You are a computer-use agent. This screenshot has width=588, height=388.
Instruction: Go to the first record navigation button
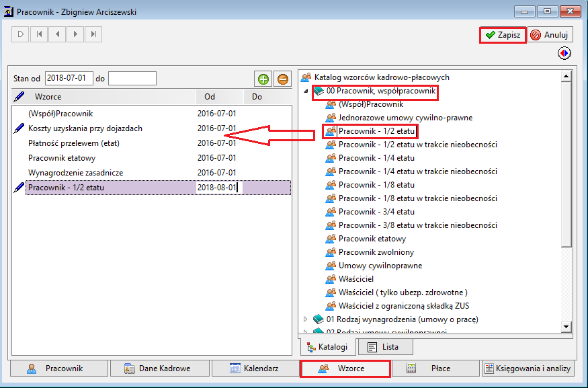pyautogui.click(x=39, y=34)
